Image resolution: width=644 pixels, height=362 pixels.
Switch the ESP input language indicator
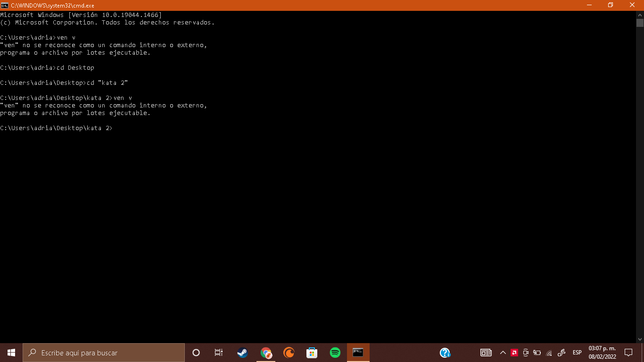point(577,353)
